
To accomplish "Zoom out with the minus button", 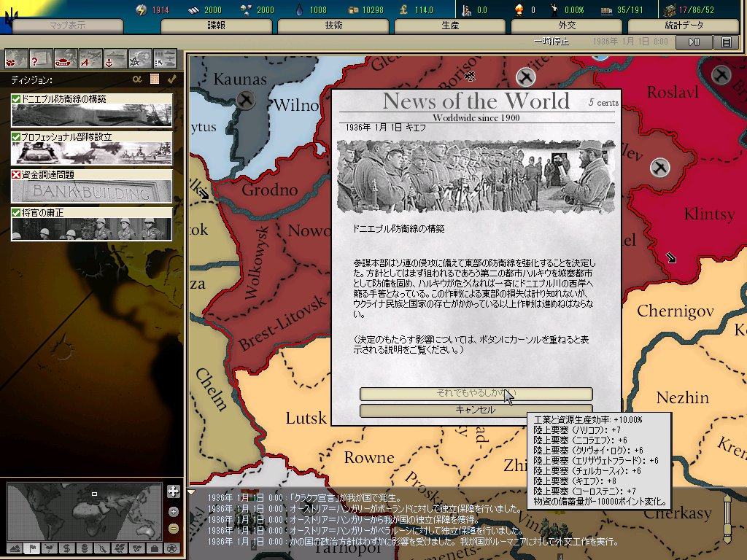I will tap(174, 529).
